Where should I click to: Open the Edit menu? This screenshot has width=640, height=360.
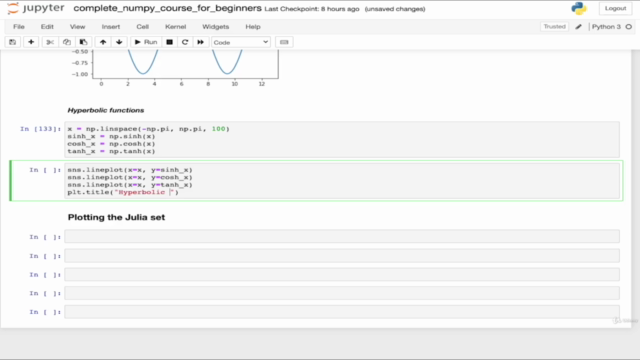click(47, 27)
